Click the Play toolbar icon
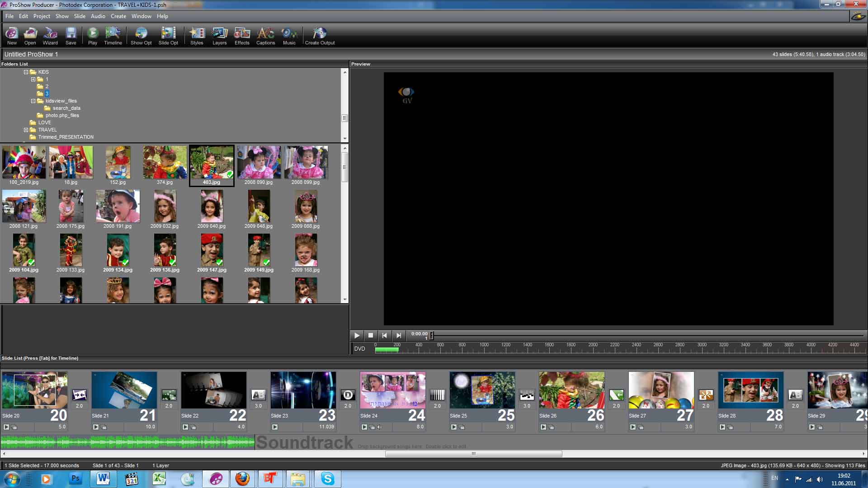The image size is (868, 488). (93, 36)
